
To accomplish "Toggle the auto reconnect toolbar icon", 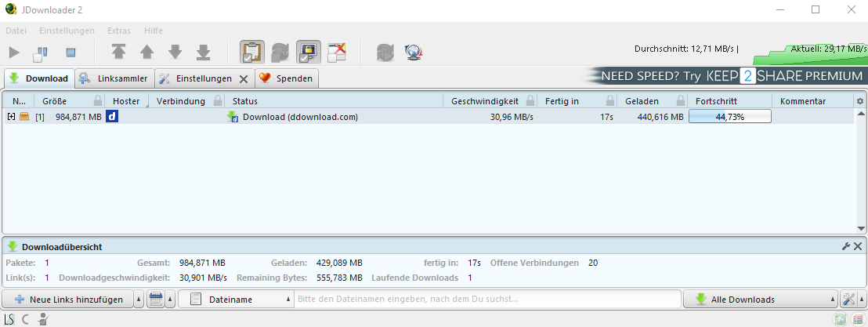I will (x=280, y=52).
